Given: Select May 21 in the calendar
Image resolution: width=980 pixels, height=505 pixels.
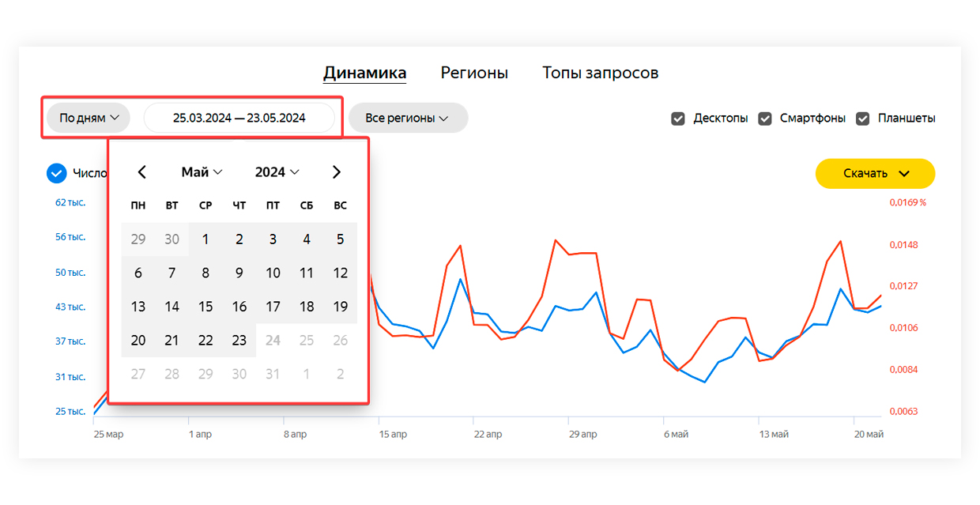Looking at the screenshot, I should click(172, 341).
